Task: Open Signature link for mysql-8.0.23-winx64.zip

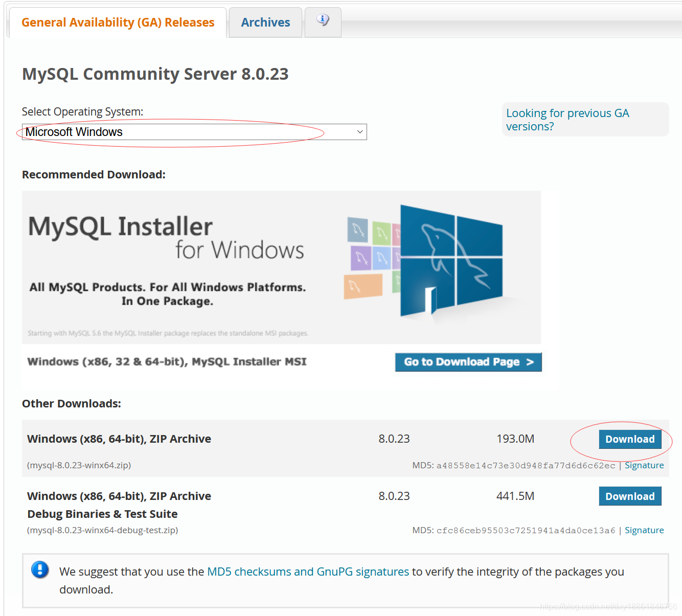Action: (644, 465)
